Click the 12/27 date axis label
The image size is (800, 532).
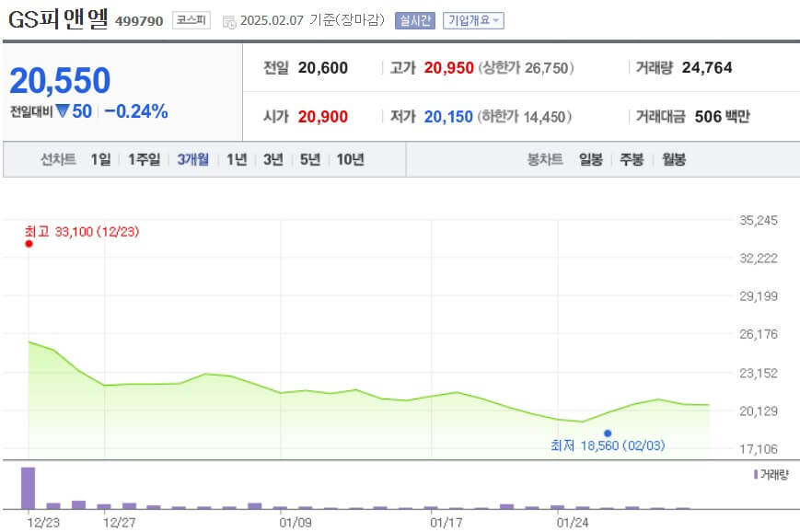(119, 523)
